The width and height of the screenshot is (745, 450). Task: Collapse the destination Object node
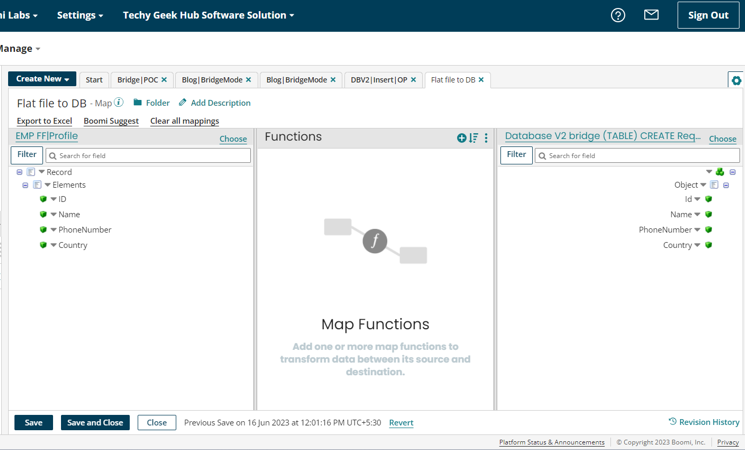pyautogui.click(x=726, y=185)
